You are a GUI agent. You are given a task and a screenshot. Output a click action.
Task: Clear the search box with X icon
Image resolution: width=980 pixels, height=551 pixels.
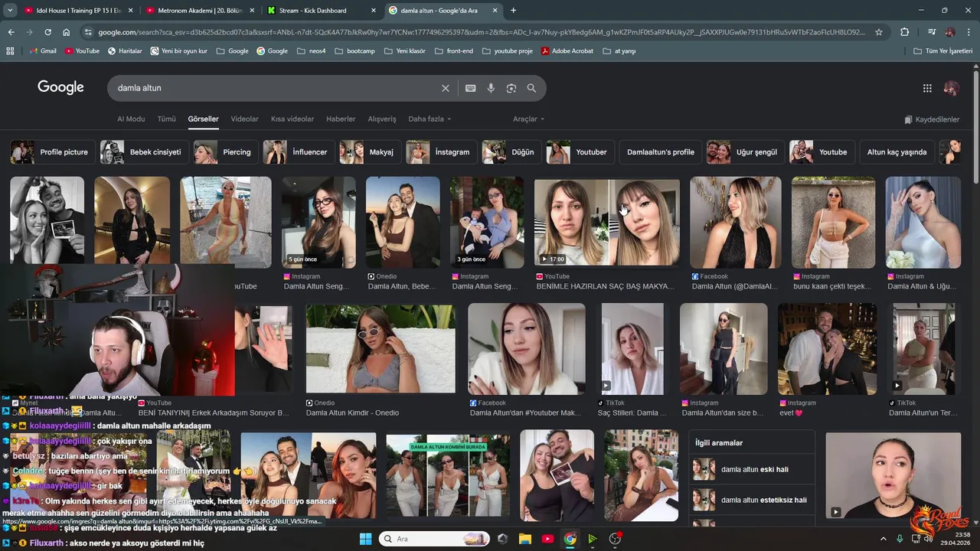click(x=446, y=88)
